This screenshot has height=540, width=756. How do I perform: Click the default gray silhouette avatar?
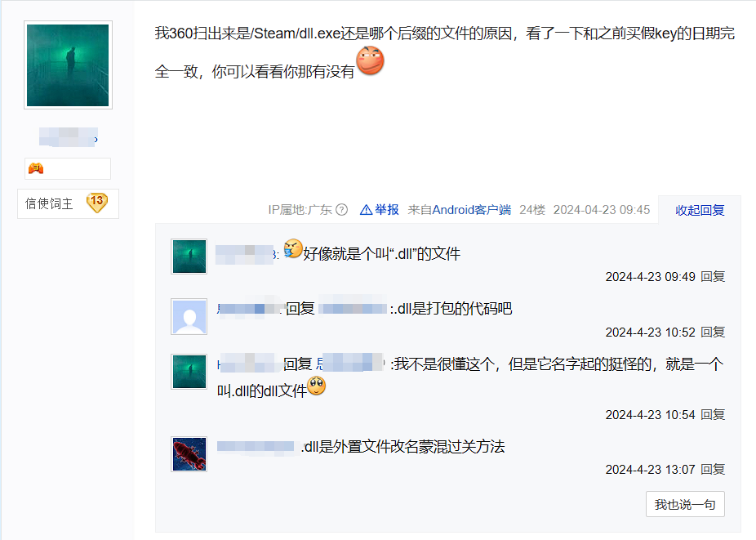click(x=189, y=317)
